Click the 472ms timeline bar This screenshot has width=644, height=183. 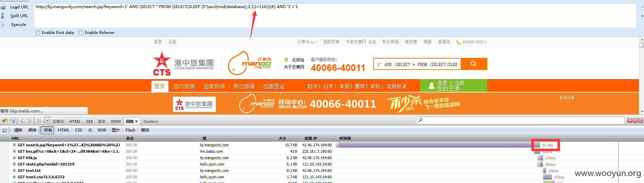547,177
